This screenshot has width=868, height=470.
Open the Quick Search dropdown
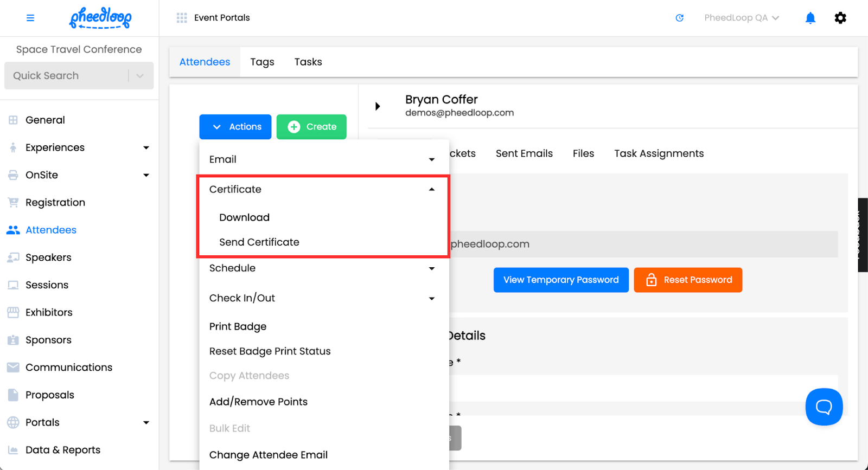point(140,76)
